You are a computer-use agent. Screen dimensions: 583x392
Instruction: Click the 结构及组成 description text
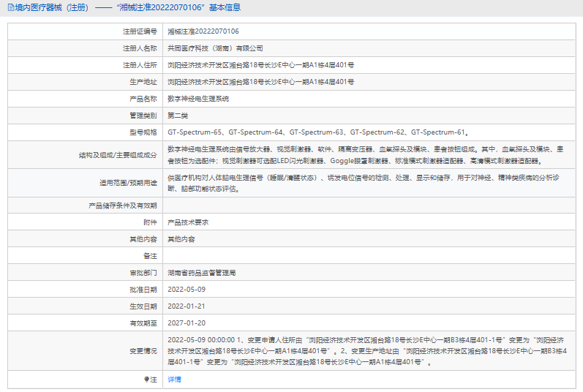point(366,155)
